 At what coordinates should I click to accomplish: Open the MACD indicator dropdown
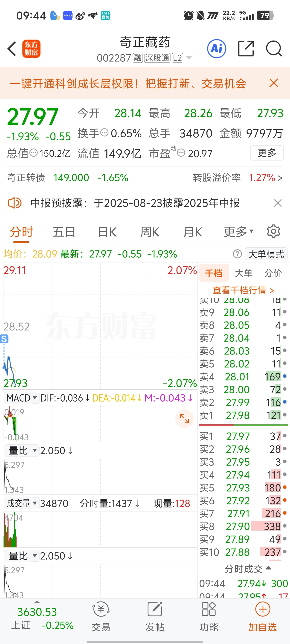coord(22,398)
